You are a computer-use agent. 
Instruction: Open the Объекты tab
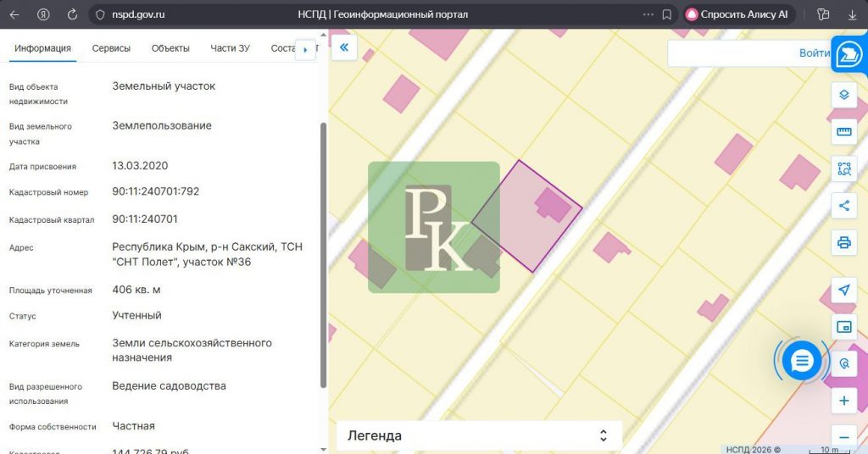[x=170, y=48]
